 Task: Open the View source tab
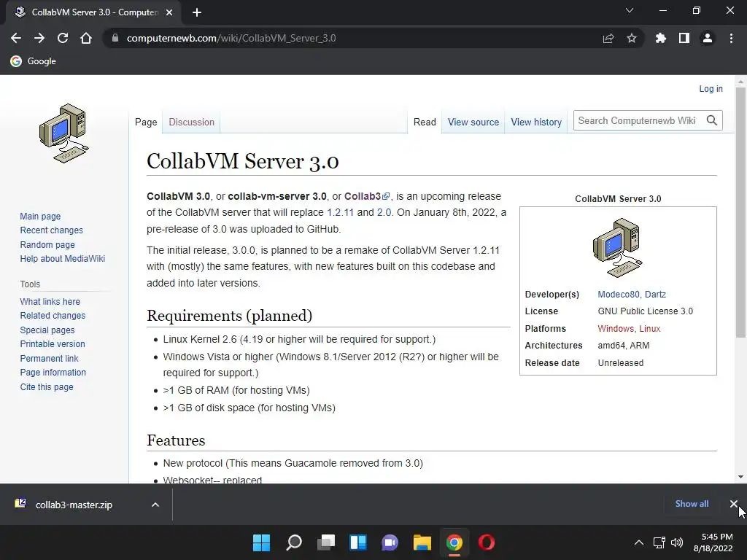pos(473,122)
